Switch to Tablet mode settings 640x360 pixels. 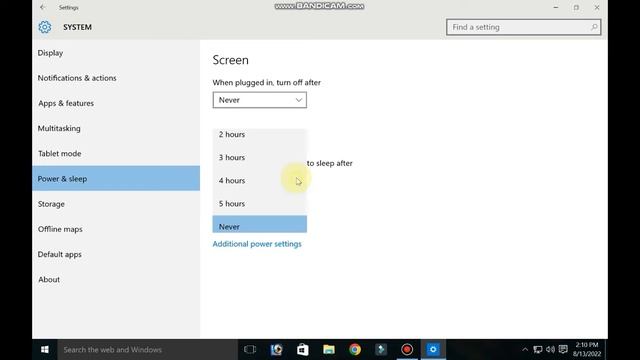[116, 153]
